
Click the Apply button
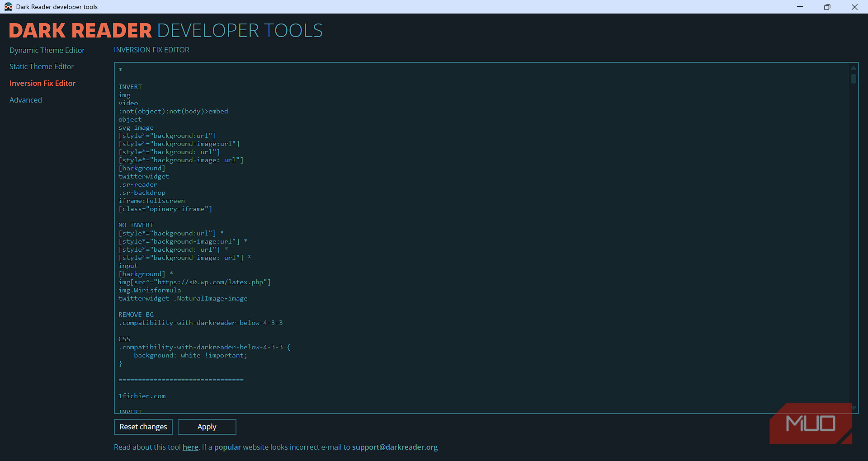pos(207,427)
